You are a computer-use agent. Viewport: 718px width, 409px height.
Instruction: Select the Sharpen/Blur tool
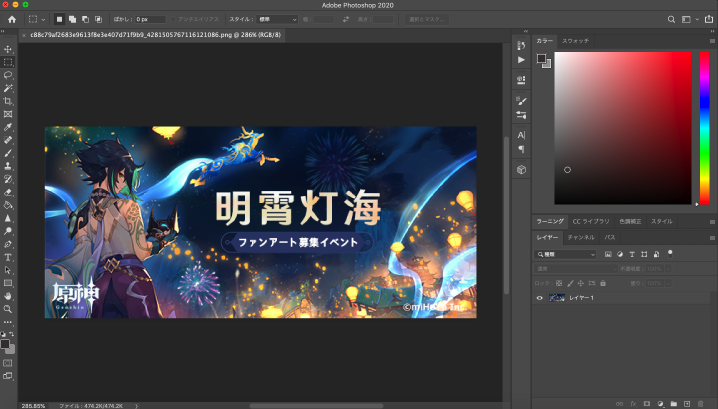8,218
